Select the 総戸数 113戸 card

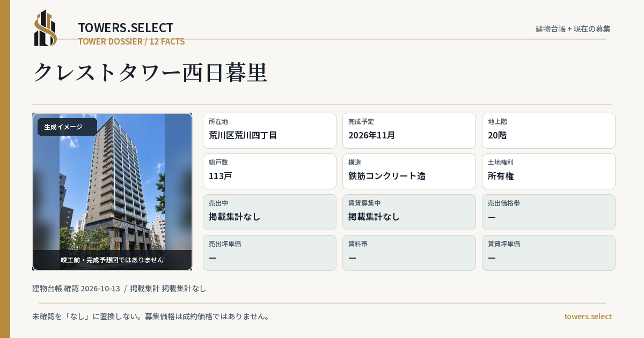[269, 171]
